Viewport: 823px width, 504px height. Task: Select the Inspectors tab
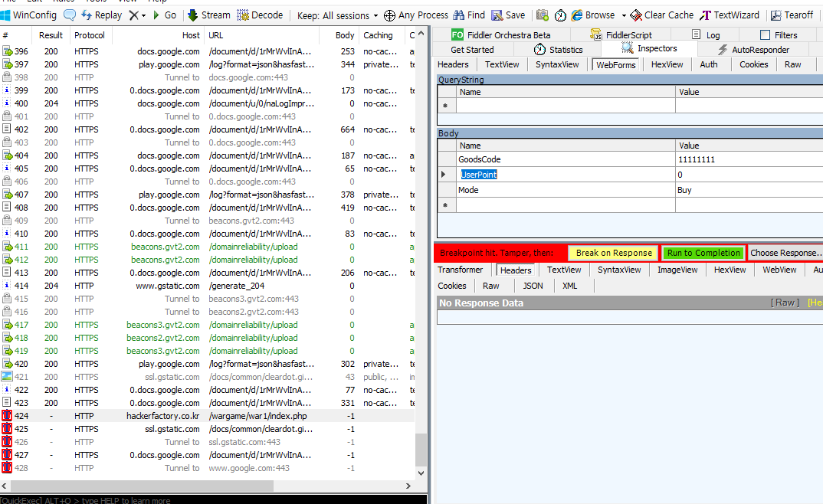[x=649, y=48]
